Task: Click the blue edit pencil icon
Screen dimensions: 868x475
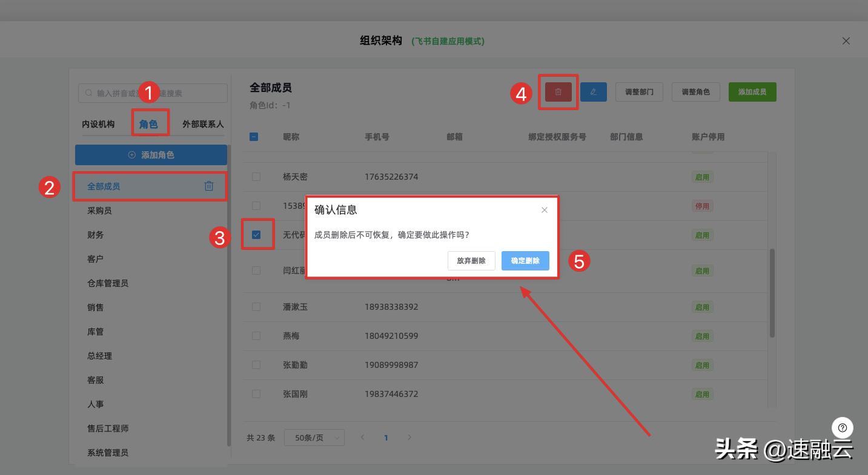Action: click(593, 91)
